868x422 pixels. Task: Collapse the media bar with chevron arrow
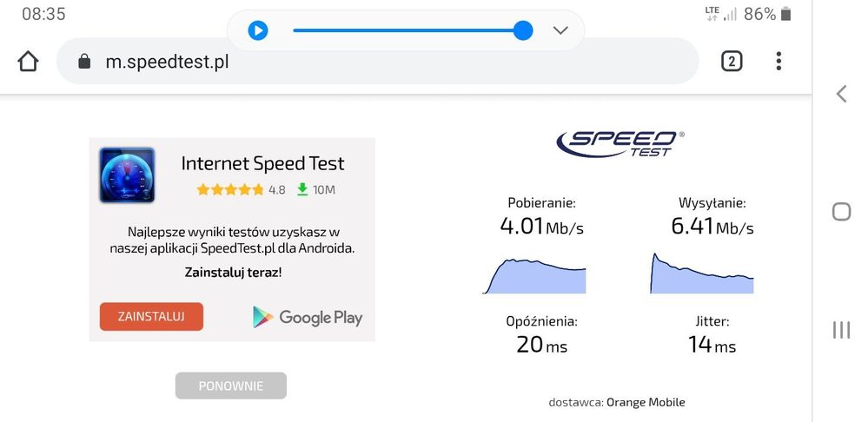click(560, 30)
